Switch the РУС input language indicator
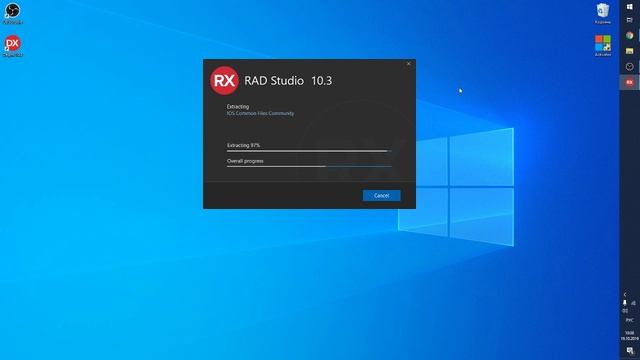640x360 pixels. 629,320
